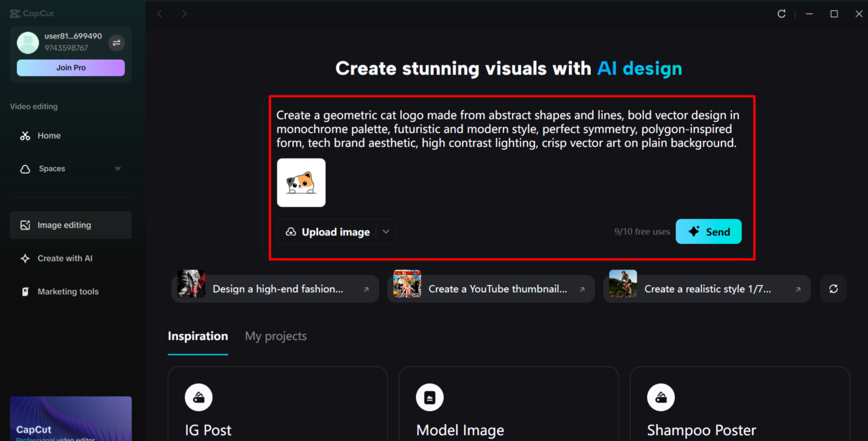Select the Model Image template icon

coord(430,397)
